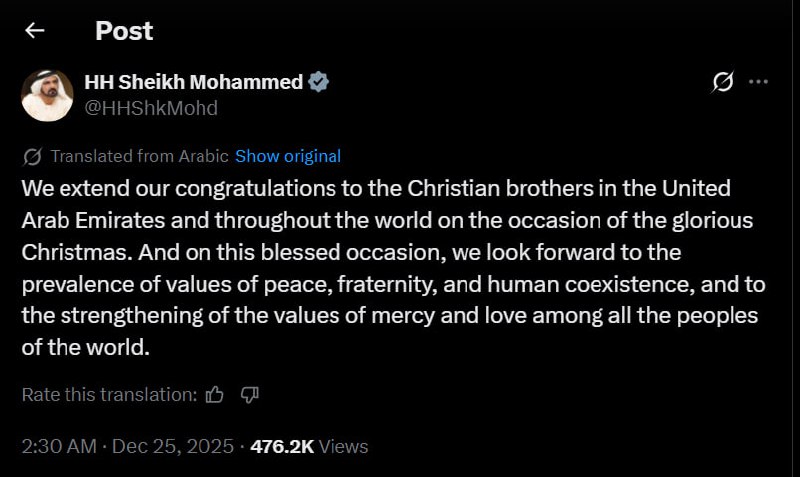Click the 'Translated from Arabic' label
This screenshot has width=800, height=477.
pos(139,156)
